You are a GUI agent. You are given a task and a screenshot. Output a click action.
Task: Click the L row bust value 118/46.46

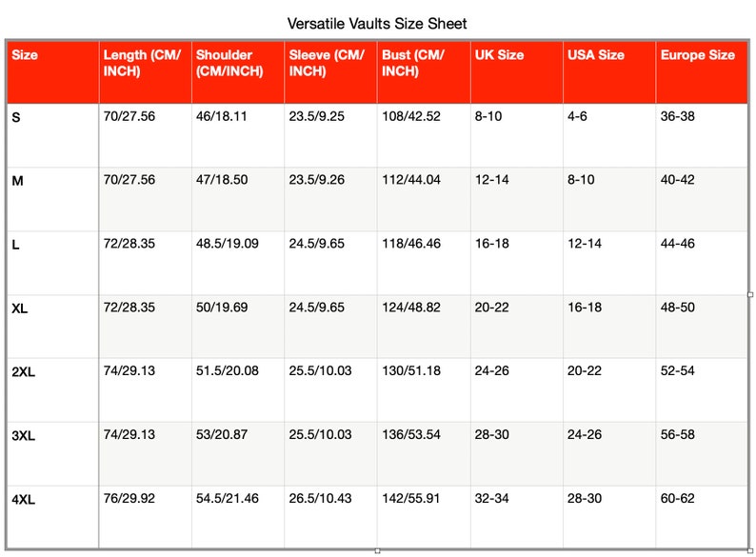point(424,263)
